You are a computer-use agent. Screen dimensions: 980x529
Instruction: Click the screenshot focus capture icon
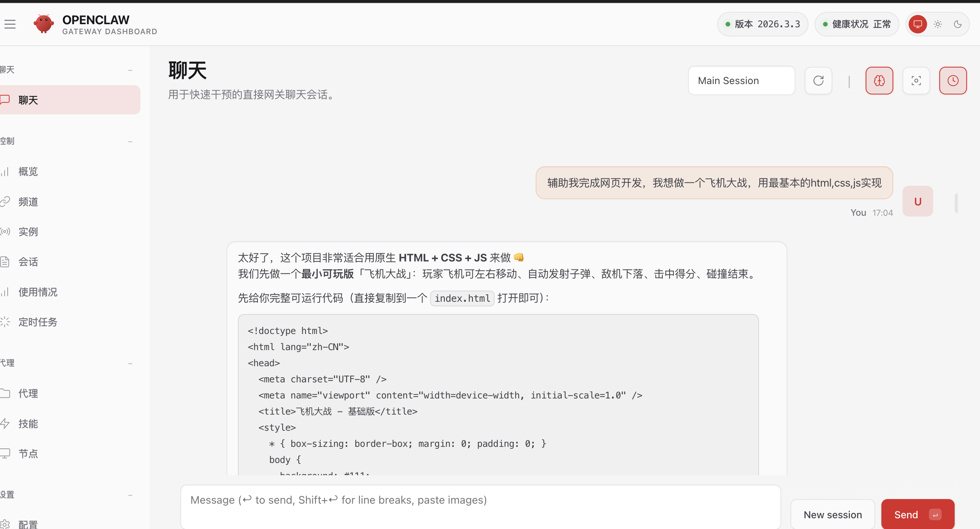click(x=916, y=80)
